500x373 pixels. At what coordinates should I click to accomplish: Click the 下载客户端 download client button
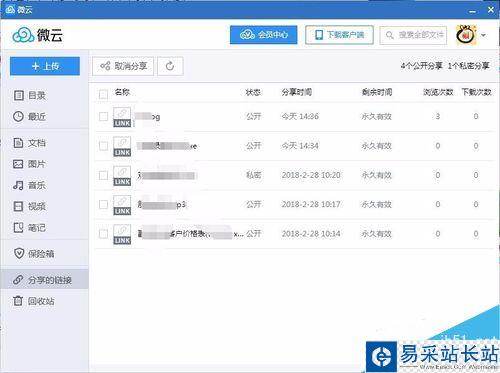pos(339,35)
